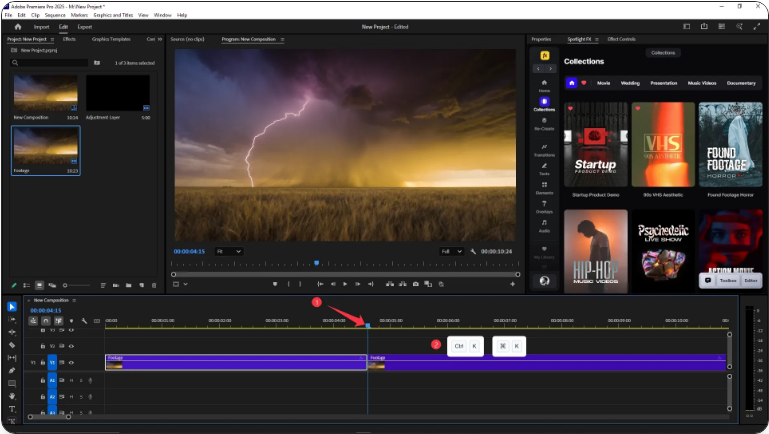Select the Razor tool in the timeline toolbar
This screenshot has width=769, height=434.
(x=12, y=345)
